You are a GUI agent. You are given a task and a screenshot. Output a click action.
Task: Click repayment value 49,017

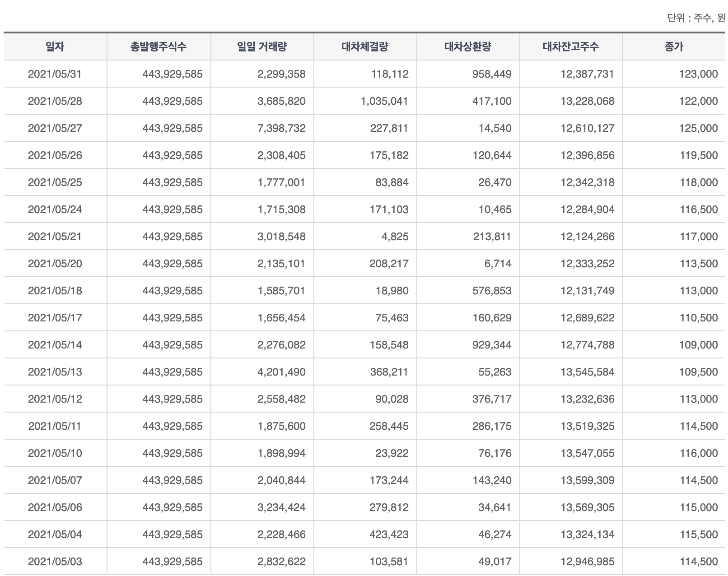pos(495,562)
